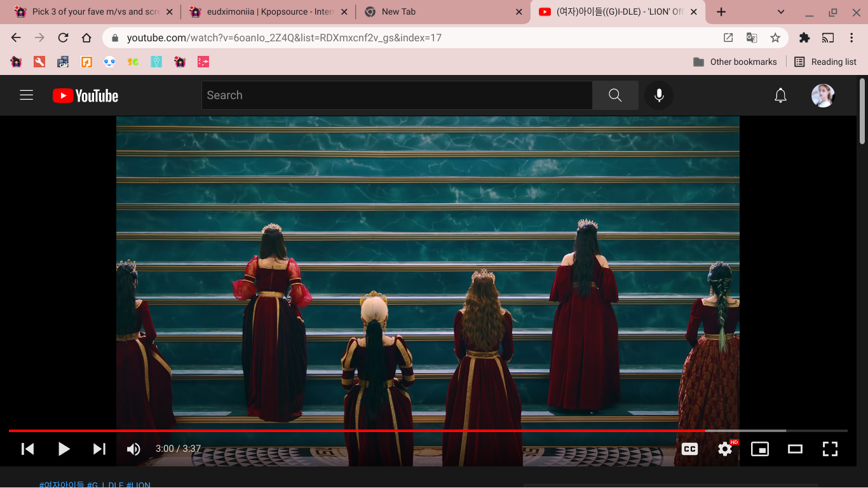868x488 pixels.
Task: Open the white ghost face bookmark
Action: pos(109,62)
